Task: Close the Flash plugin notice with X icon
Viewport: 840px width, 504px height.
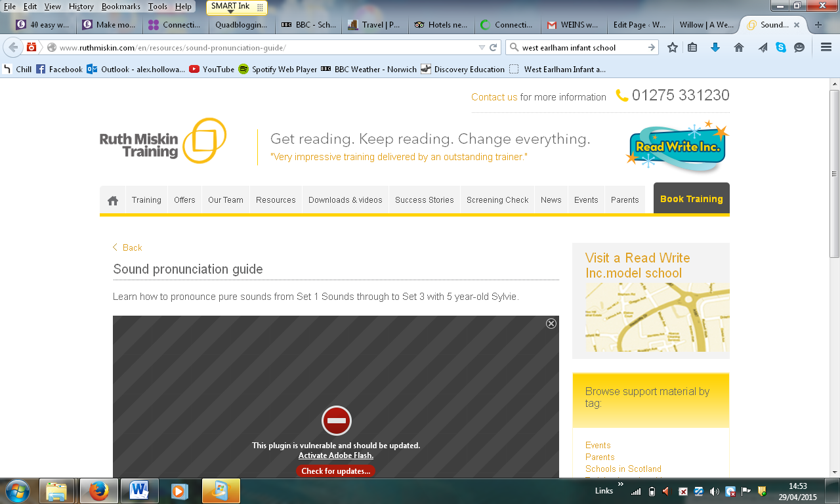Action: click(551, 324)
